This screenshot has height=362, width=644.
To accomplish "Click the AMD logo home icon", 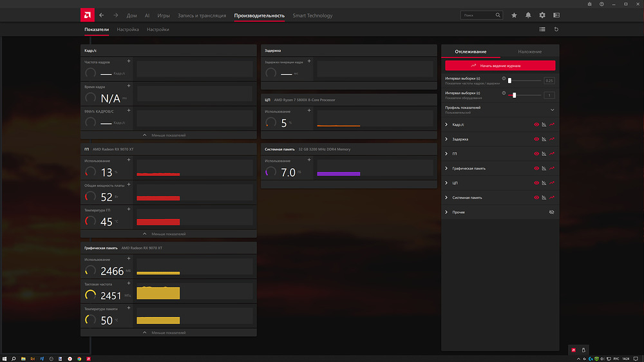I will [x=88, y=15].
